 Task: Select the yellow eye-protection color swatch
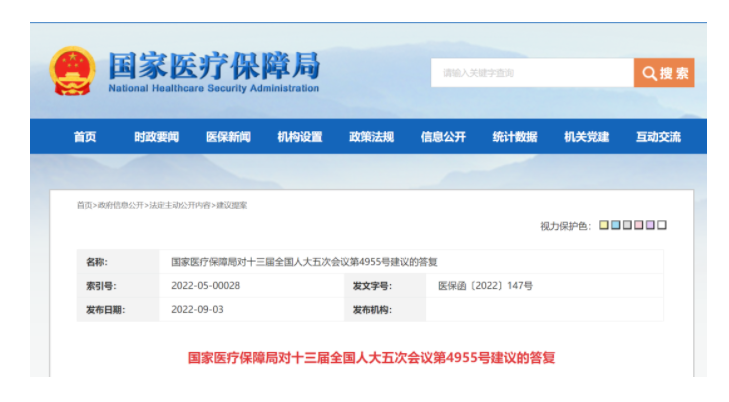603,225
